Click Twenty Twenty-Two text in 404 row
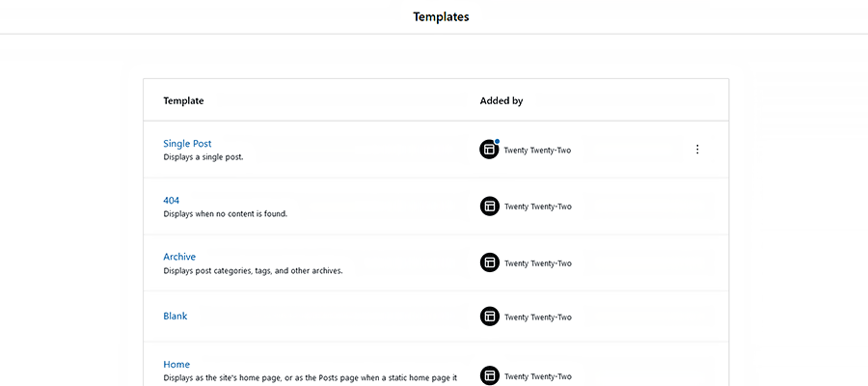 tap(537, 207)
